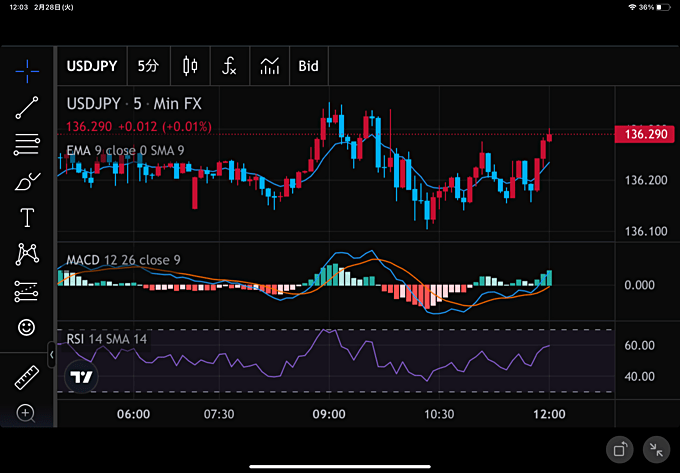Screen dimensions: 680x473
Task: Click the 09:00 time axis label
Action: [x=329, y=414]
